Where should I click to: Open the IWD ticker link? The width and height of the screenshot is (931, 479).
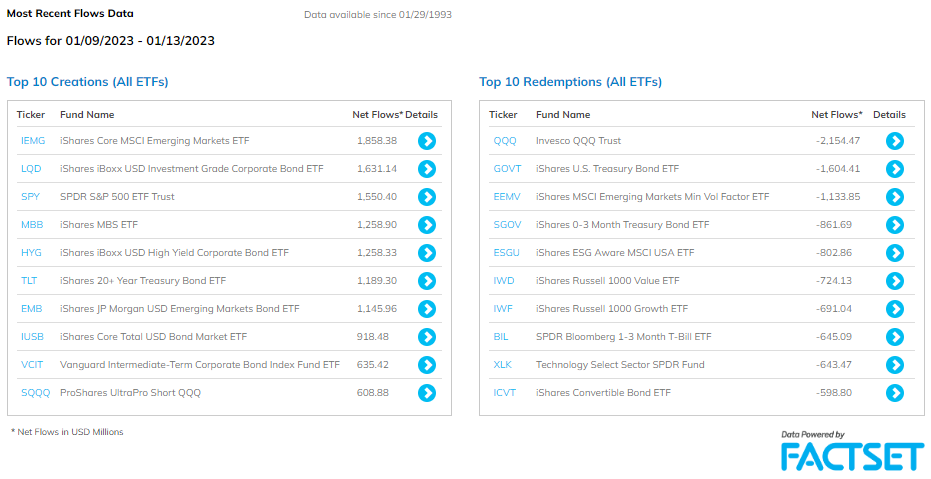[x=504, y=281]
